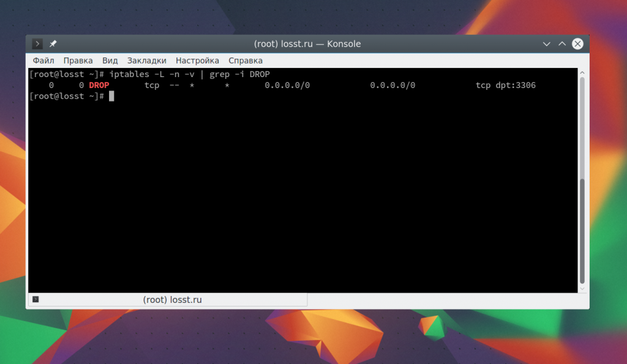This screenshot has width=627, height=364.
Task: Click the scrollbar up arrow
Action: (x=582, y=72)
